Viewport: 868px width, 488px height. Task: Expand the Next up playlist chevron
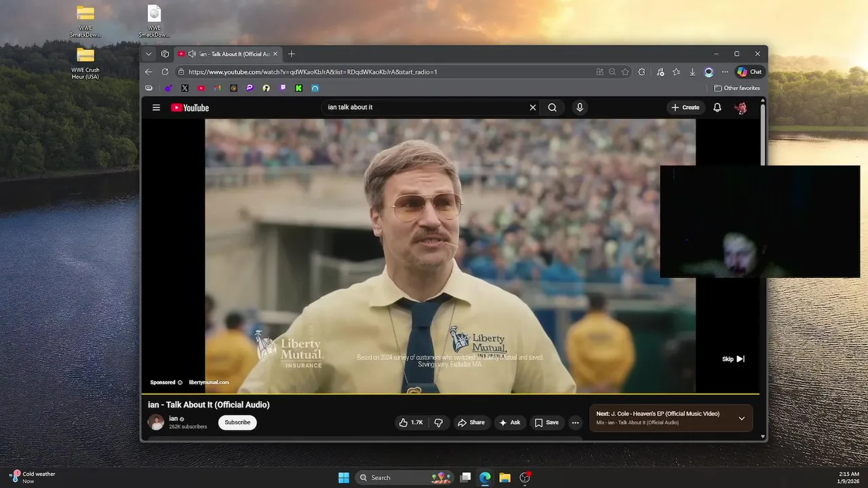click(x=741, y=418)
